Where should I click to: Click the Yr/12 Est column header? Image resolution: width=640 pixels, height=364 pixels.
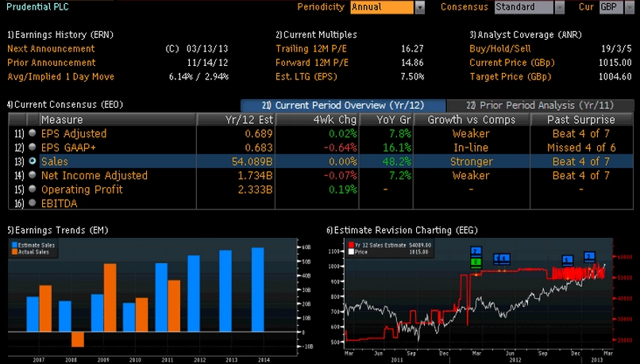point(236,120)
